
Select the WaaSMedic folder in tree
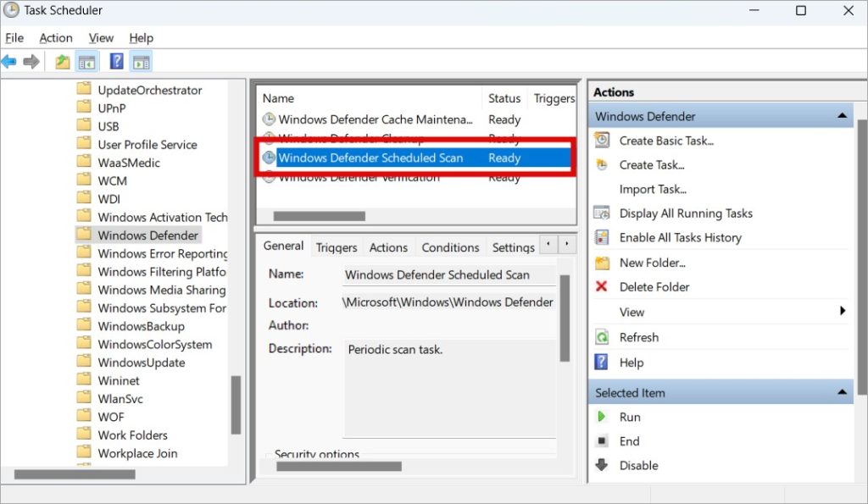pyautogui.click(x=129, y=163)
